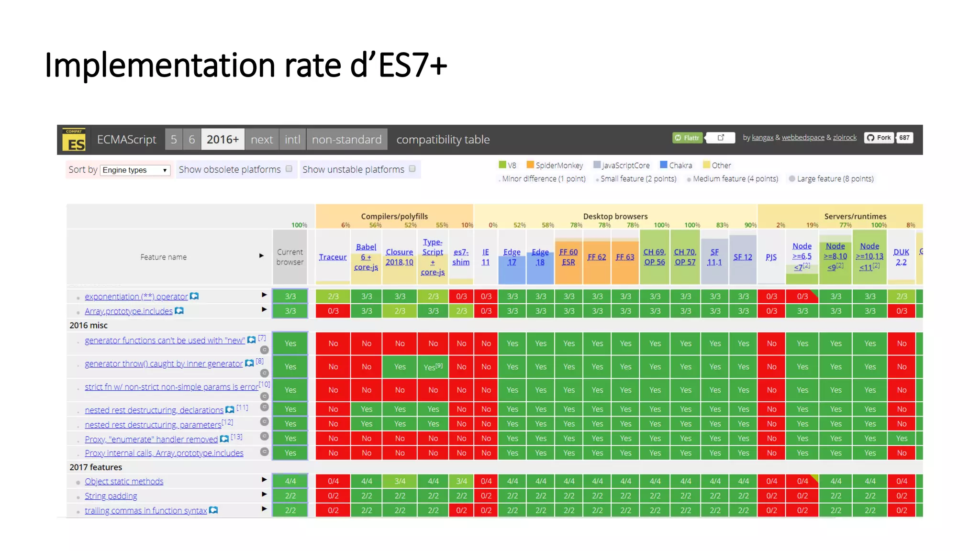Click MDN icon beside exponentiation operator
This screenshot has height=551, width=980.
[x=194, y=296]
